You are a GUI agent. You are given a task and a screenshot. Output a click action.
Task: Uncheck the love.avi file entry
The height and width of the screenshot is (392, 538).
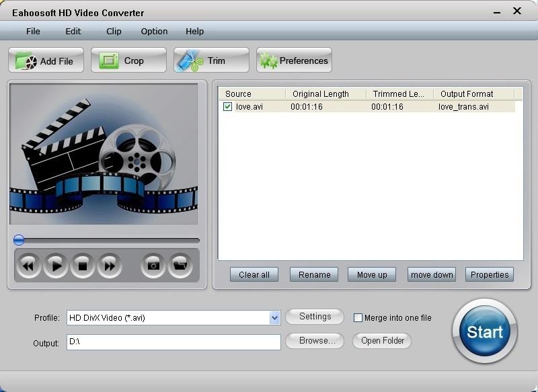[x=229, y=106]
